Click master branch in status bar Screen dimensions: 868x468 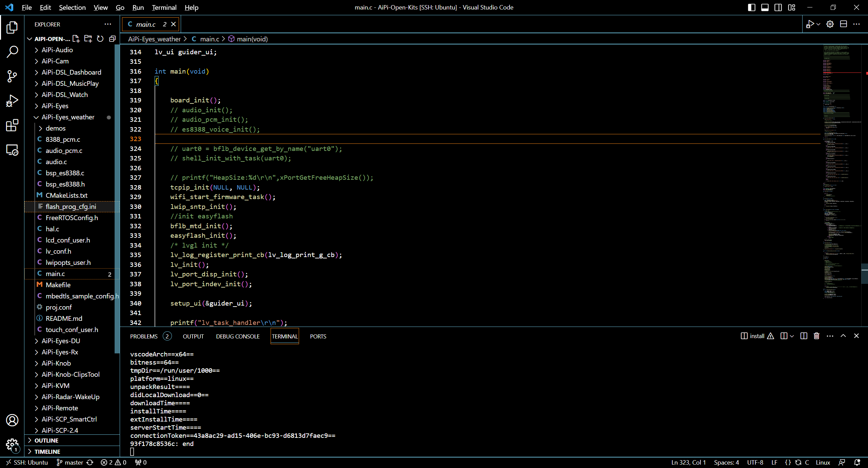(70, 462)
